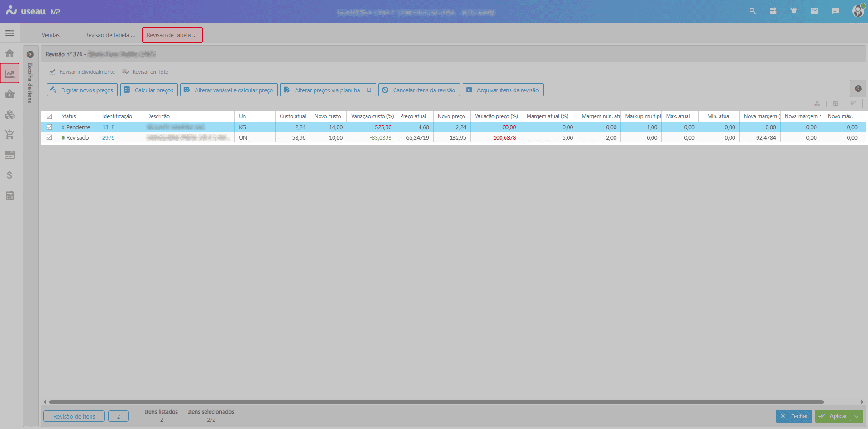The width and height of the screenshot is (868, 429).
Task: Switch to the Vendas tab
Action: point(51,35)
